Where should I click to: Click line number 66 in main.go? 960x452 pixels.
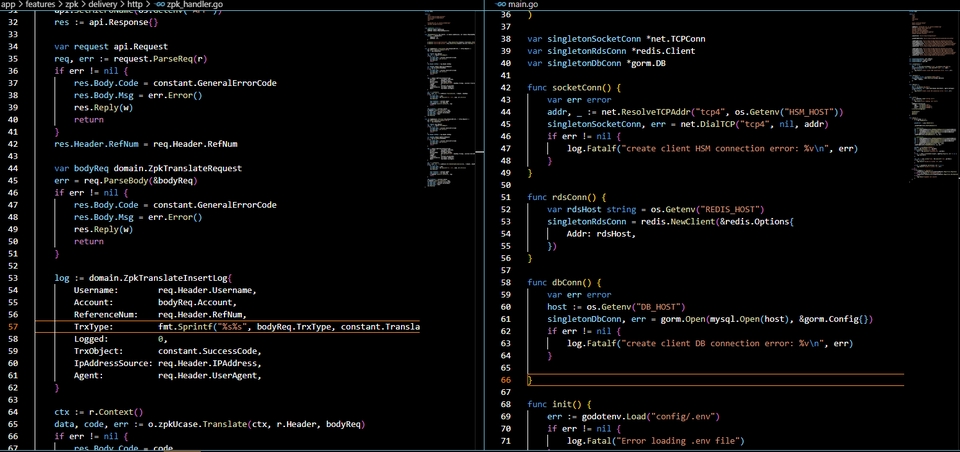tap(505, 380)
